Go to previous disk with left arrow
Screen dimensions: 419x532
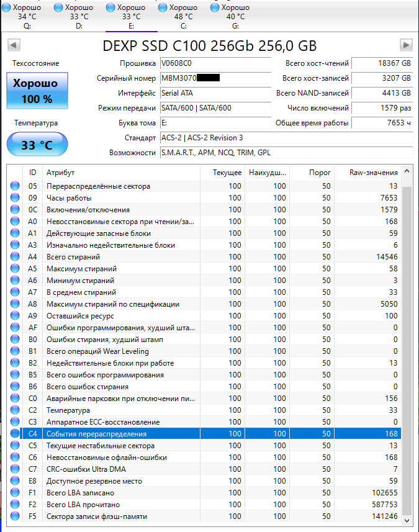(x=14, y=45)
